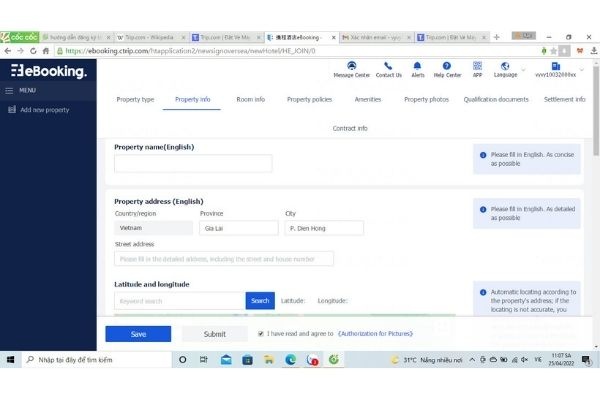600x400 pixels.
Task: Open the Contract info tab
Action: tap(350, 129)
